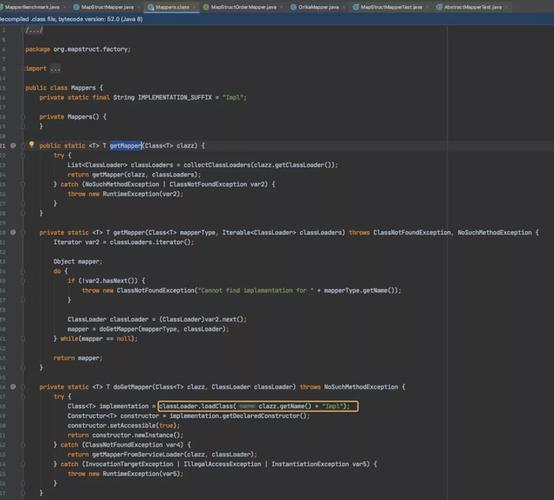Click the decompiled .class file notification bar

(x=277, y=19)
